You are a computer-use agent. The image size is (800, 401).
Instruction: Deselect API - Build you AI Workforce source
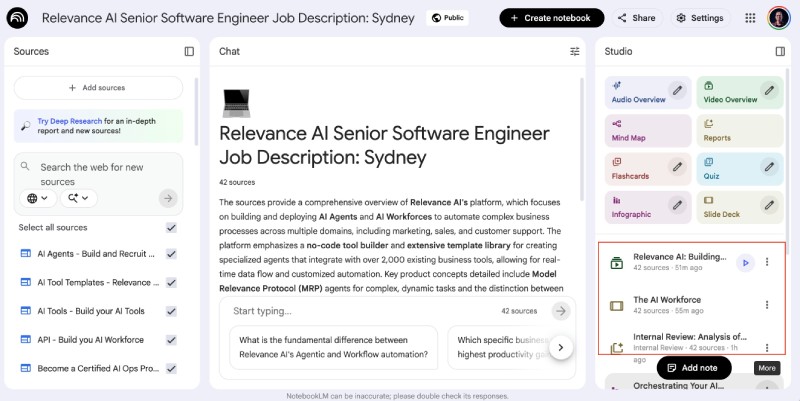(x=171, y=340)
